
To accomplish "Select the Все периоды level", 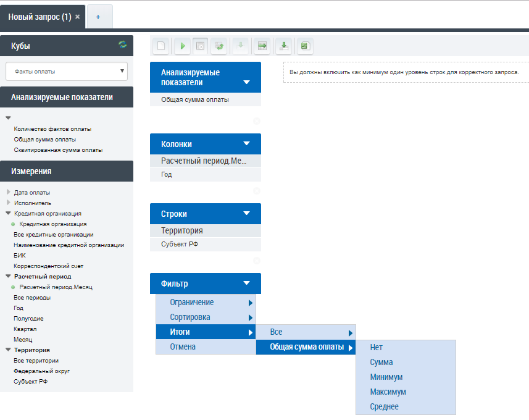I will pos(32,298).
